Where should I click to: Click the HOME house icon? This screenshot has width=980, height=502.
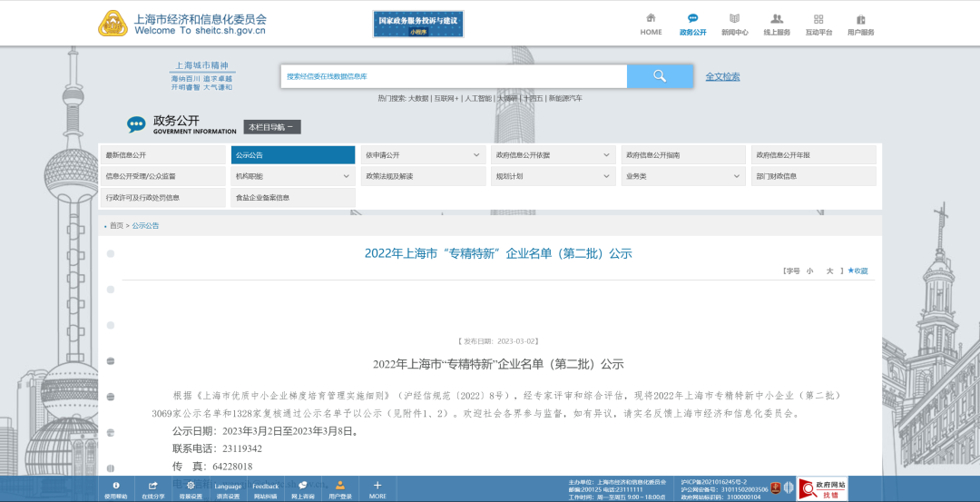(651, 19)
